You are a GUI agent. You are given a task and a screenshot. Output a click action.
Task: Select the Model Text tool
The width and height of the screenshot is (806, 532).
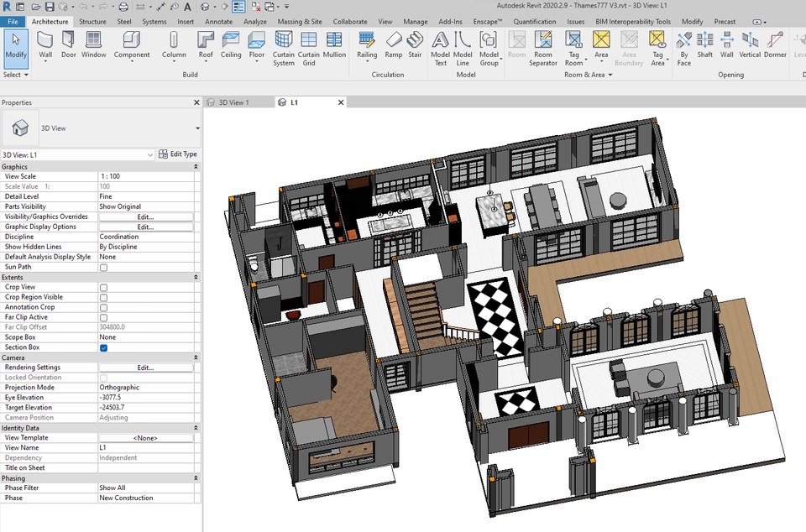pos(441,49)
